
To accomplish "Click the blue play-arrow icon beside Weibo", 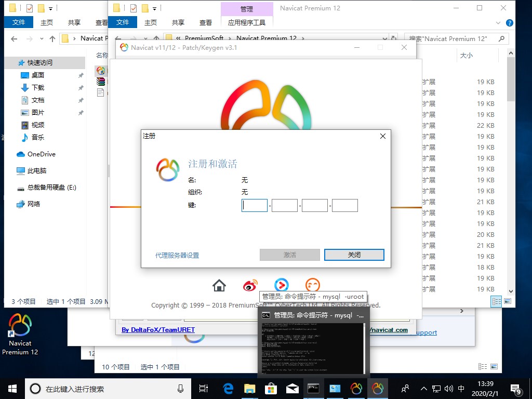I will (281, 284).
